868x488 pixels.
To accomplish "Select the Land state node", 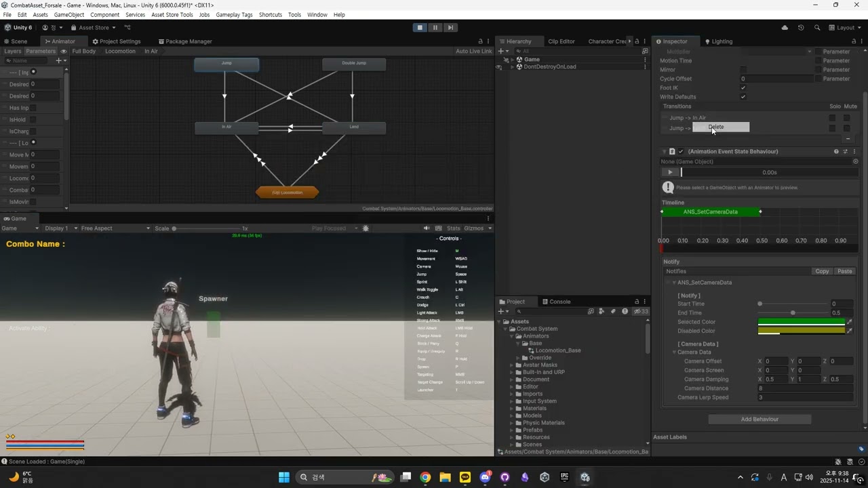I will click(x=354, y=127).
